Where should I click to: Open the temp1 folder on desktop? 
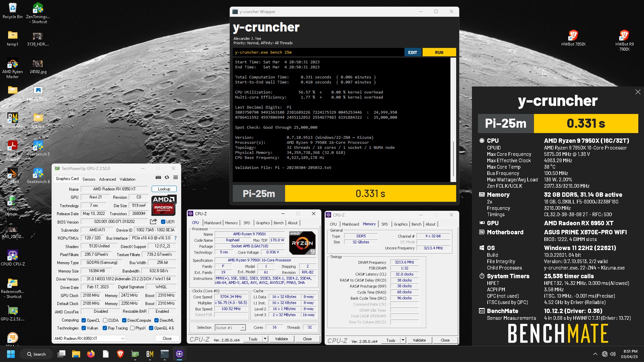12,38
